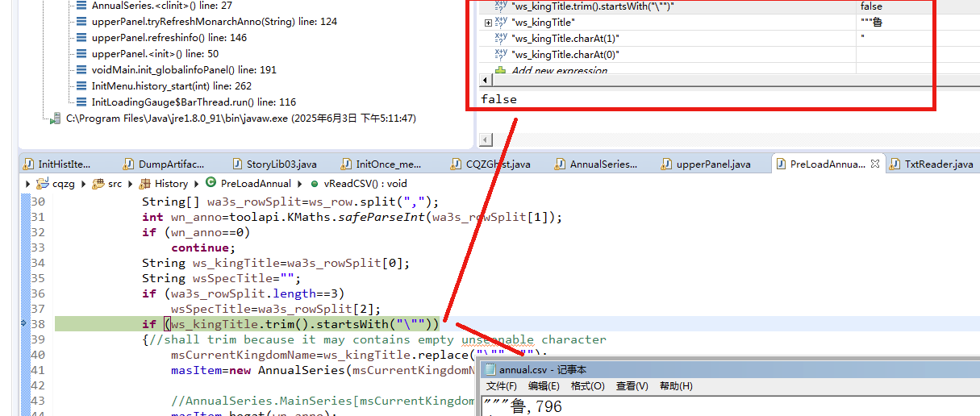Click the left arrow of Expressions horizontal scrollbar

click(485, 81)
